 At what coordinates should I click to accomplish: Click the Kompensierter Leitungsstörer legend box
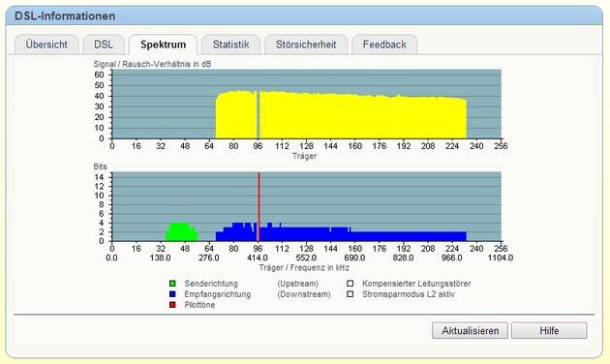point(351,284)
